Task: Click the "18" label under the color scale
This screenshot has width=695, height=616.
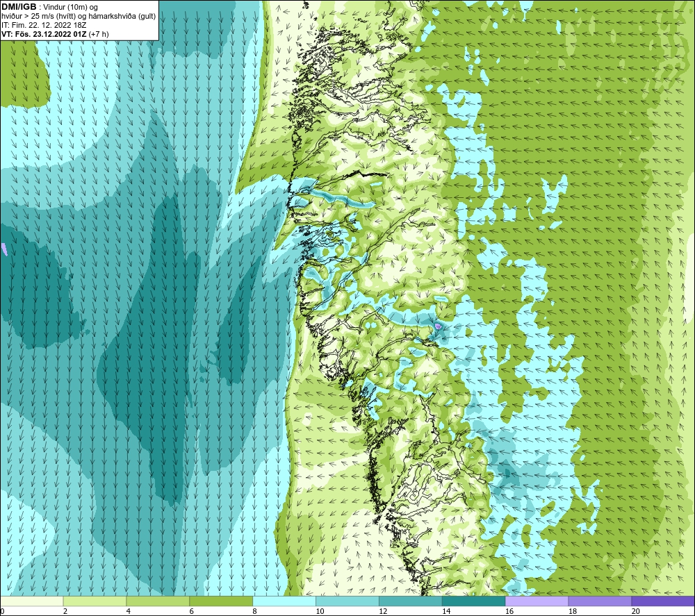Action: click(x=573, y=611)
